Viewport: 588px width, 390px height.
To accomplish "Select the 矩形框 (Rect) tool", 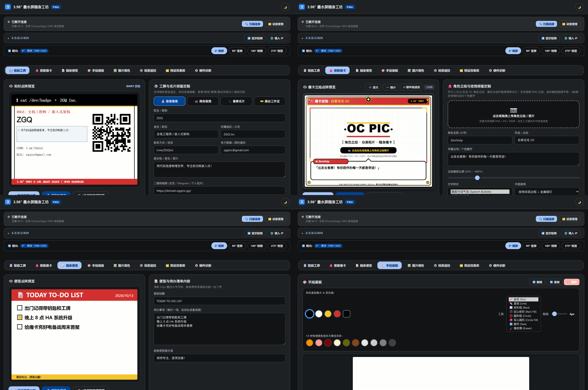I will tap(523, 308).
